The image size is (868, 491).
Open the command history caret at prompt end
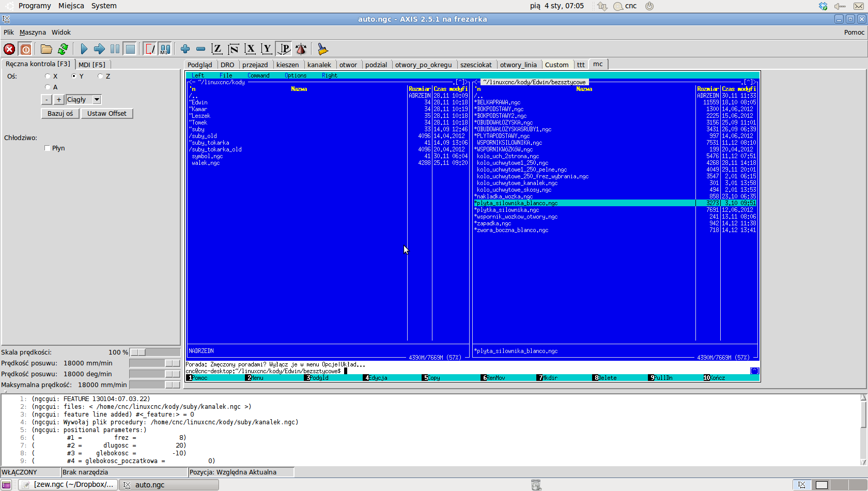[x=754, y=371]
